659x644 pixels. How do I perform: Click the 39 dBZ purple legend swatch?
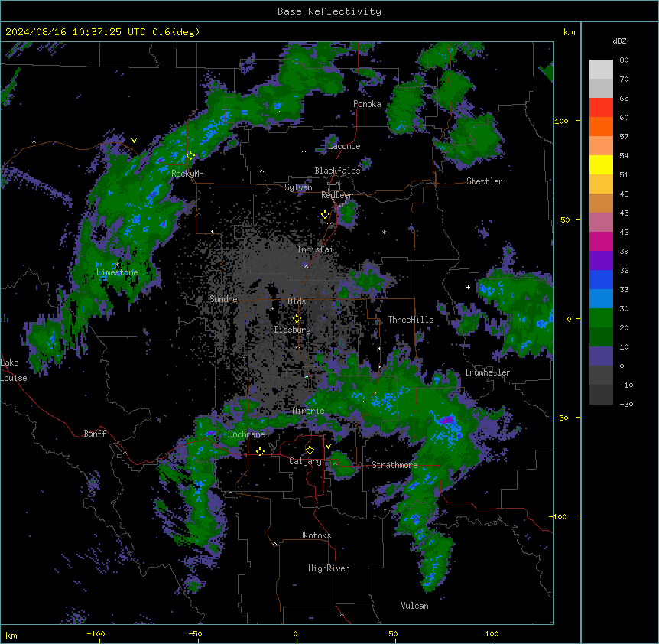pyautogui.click(x=601, y=261)
